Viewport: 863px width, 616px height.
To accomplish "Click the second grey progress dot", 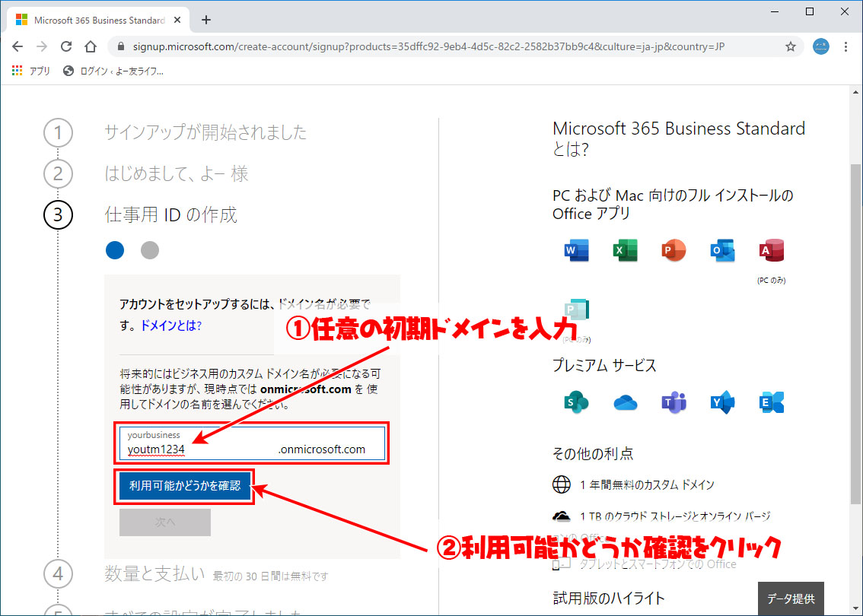I will click(150, 250).
